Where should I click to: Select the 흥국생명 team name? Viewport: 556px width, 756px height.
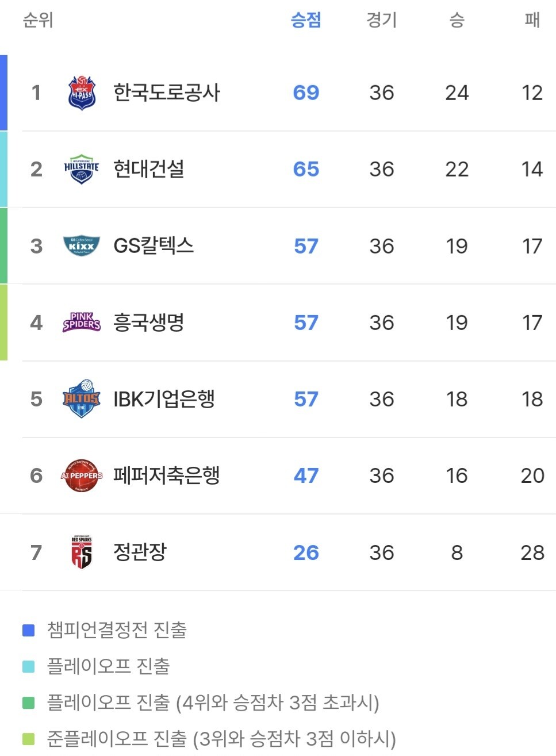[x=149, y=323]
